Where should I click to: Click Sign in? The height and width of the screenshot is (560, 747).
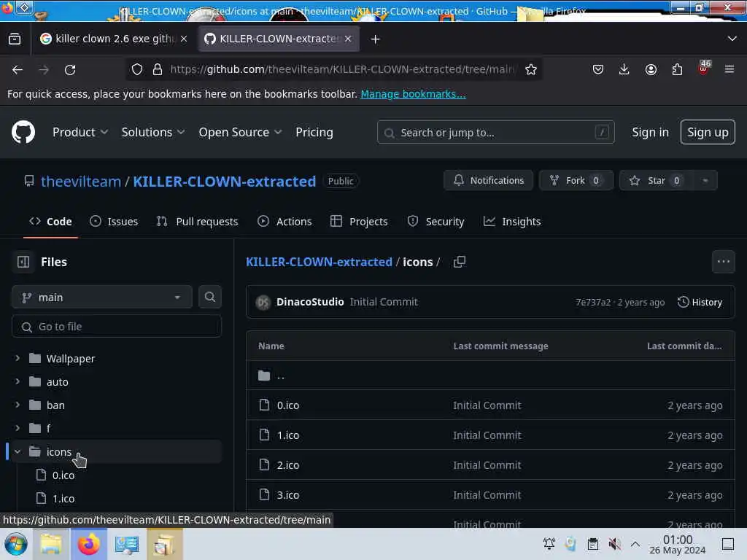[x=650, y=133]
